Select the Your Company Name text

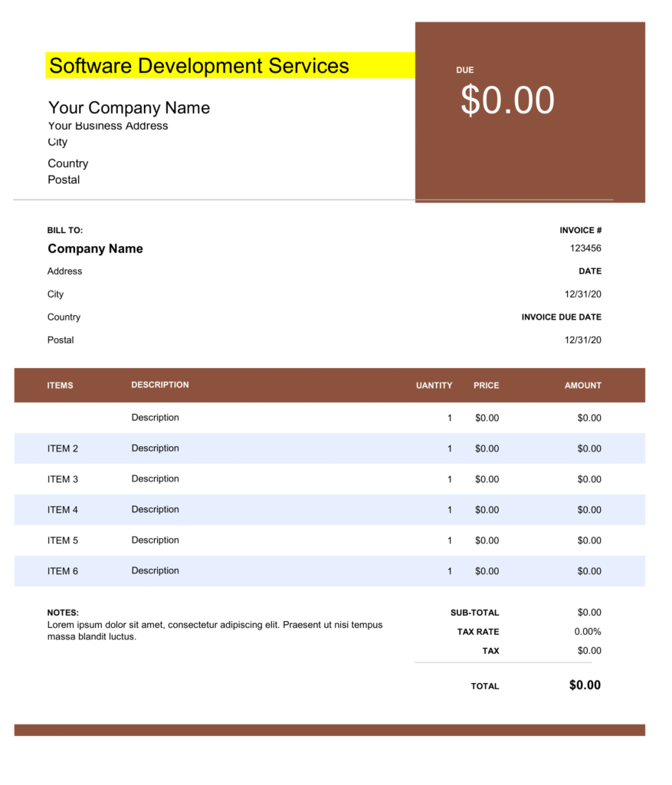129,108
